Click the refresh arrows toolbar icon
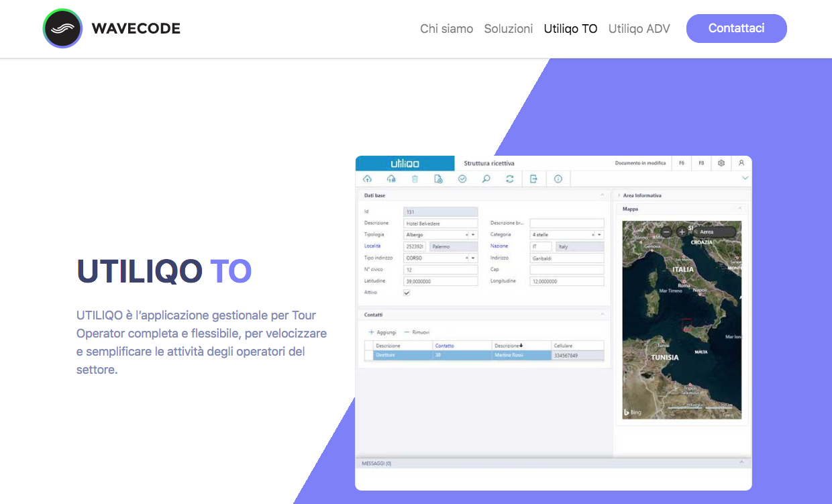The image size is (832, 504). (x=510, y=179)
